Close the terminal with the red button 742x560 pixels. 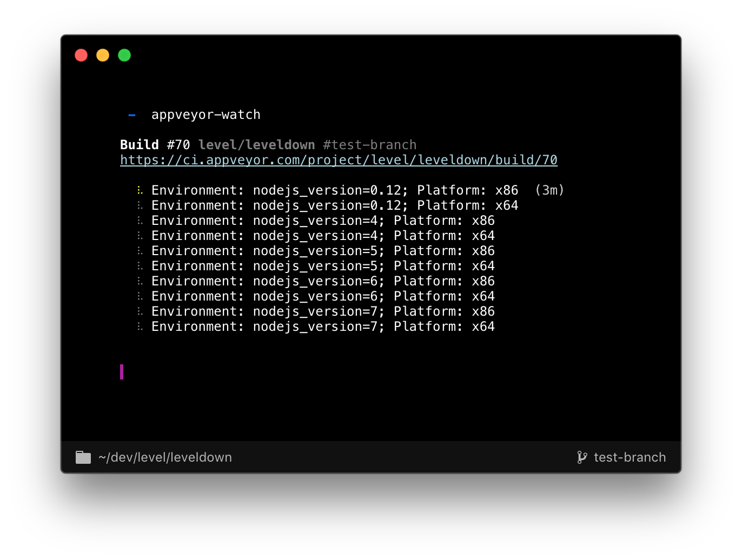[x=81, y=55]
